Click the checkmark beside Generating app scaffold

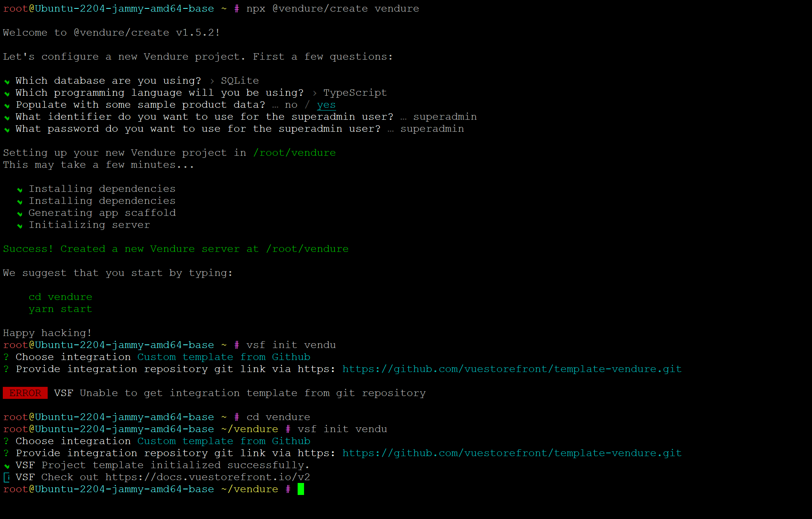tap(20, 214)
